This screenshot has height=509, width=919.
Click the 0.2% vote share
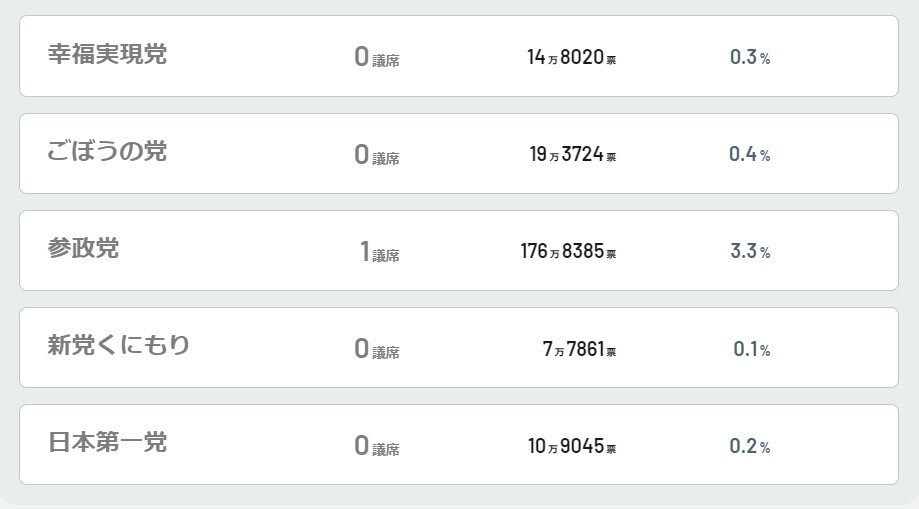(x=750, y=445)
